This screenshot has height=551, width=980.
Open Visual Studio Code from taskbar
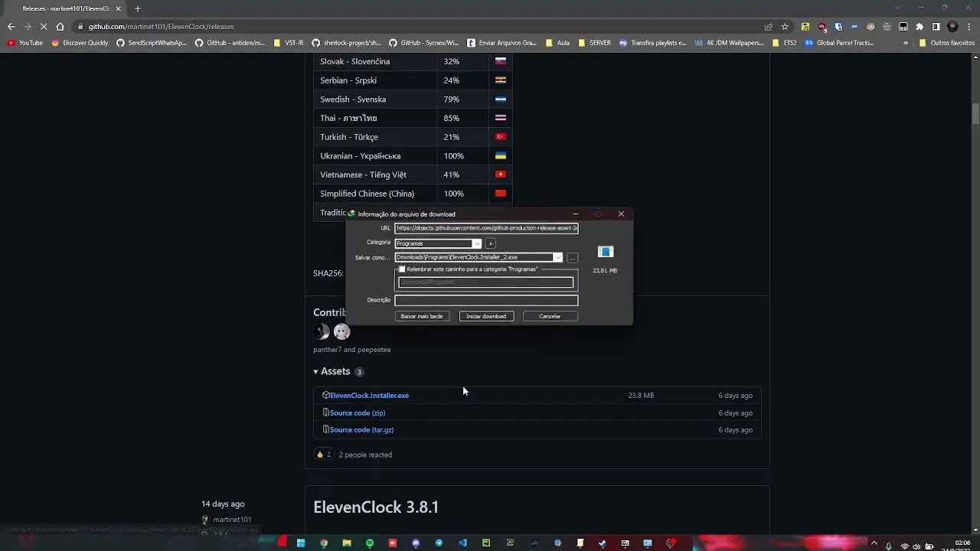(x=462, y=543)
